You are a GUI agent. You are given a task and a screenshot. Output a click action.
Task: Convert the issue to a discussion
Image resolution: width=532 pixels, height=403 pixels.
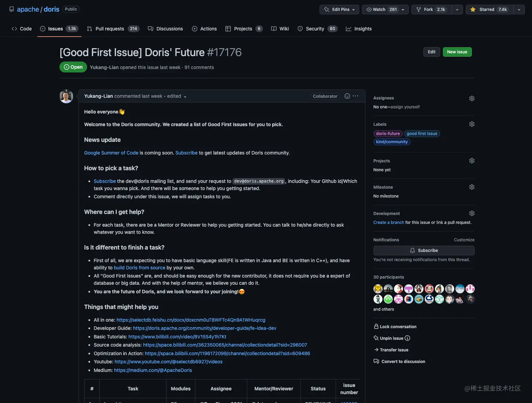click(399, 361)
